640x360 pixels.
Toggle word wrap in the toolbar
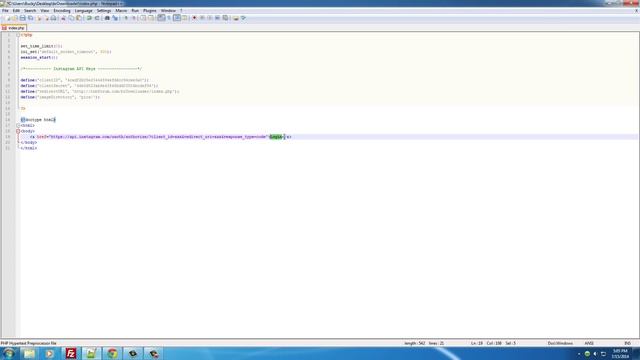(x=161, y=18)
